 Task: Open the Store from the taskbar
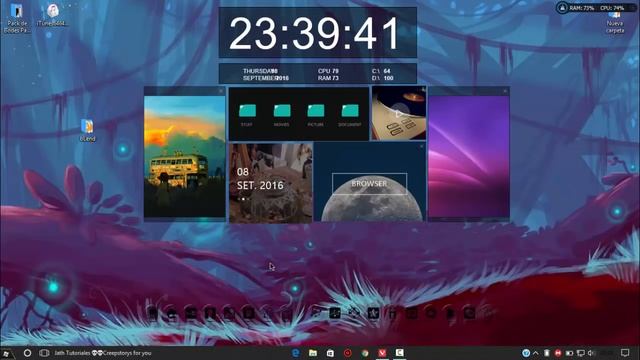[330, 353]
